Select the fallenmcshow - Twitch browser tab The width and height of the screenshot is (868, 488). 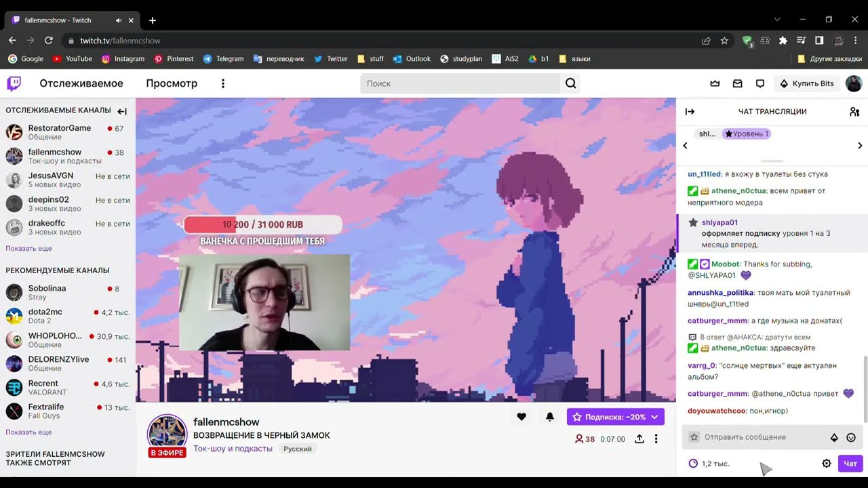[71, 20]
